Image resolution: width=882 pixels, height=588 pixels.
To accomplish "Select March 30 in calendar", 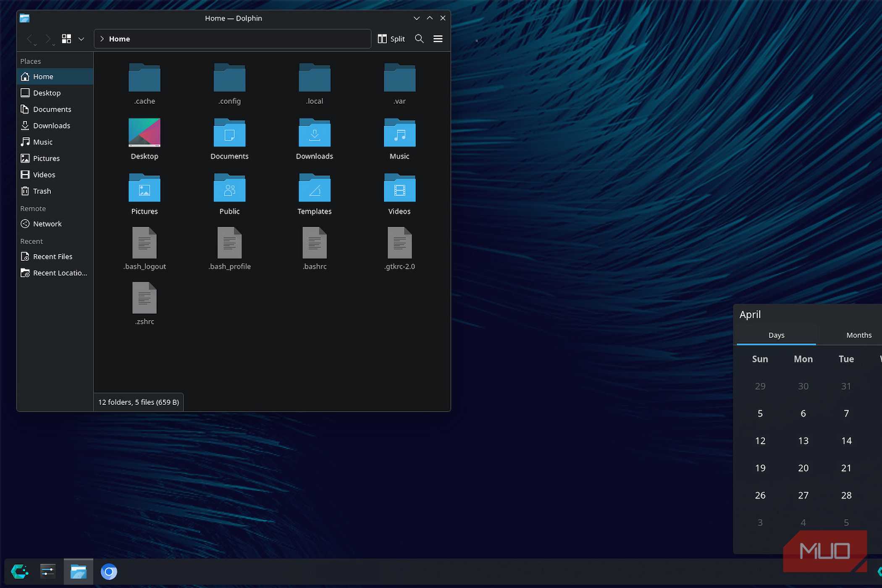I will [803, 386].
